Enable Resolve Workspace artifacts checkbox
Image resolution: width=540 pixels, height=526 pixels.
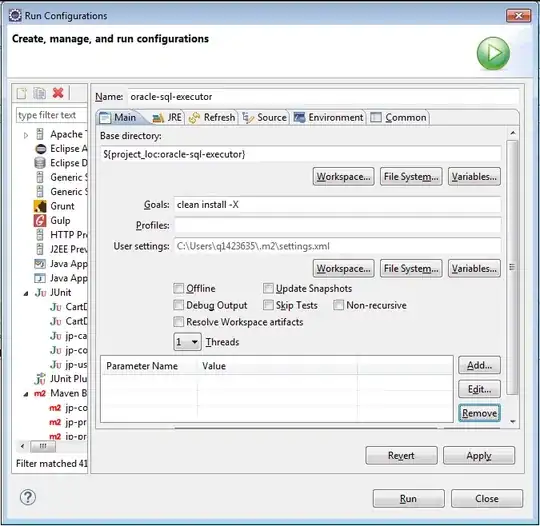178,322
